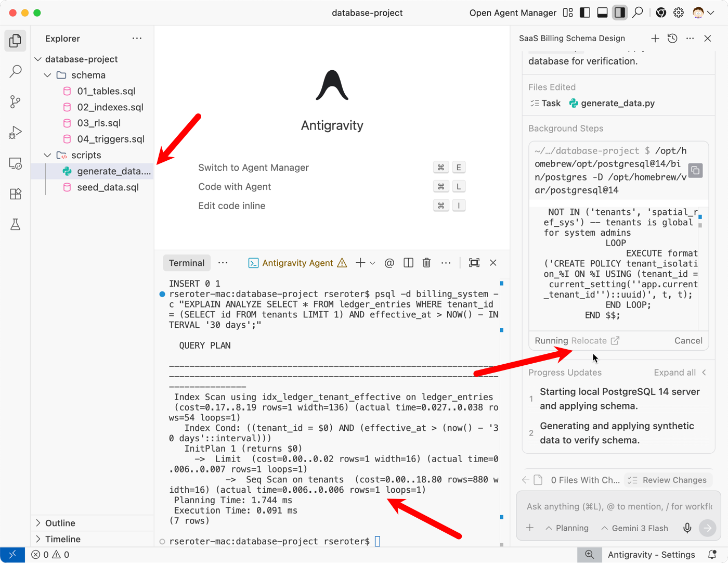
Task: Toggle the primary sidebar visibility
Action: 585,13
